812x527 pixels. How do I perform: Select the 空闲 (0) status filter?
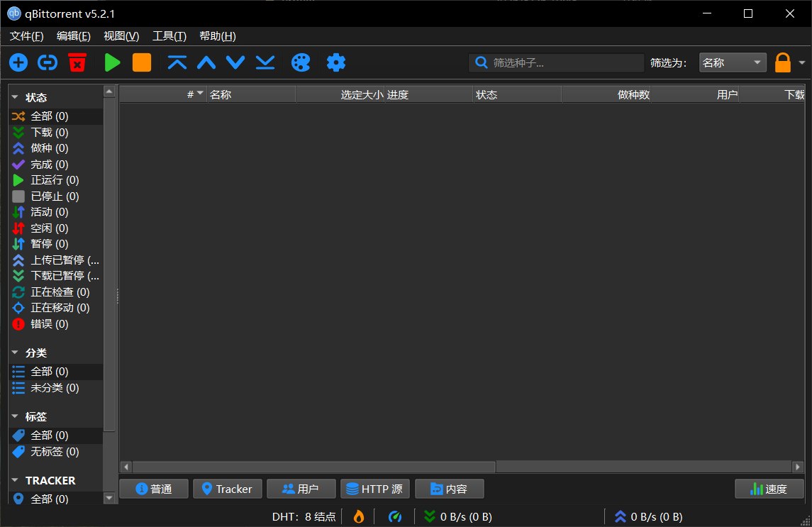[x=56, y=228]
